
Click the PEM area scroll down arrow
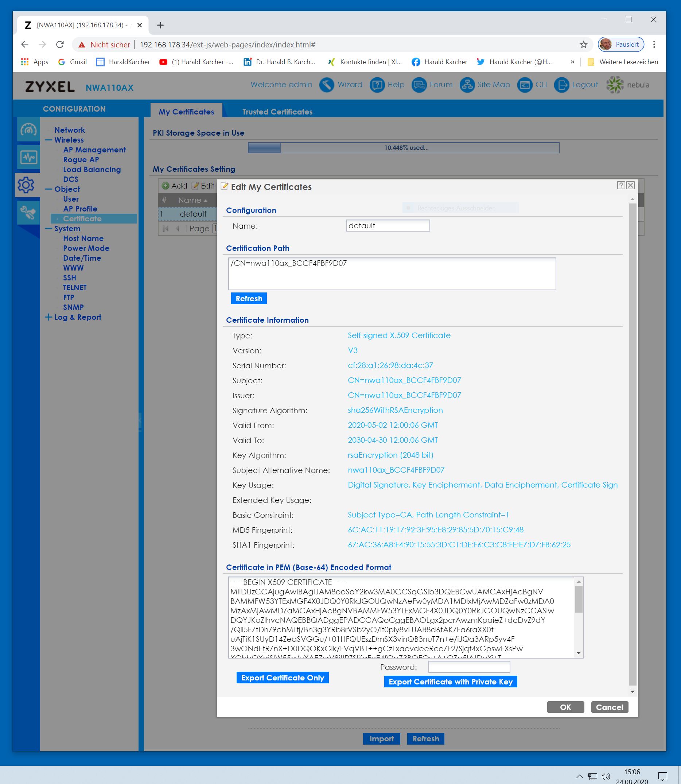tap(579, 653)
